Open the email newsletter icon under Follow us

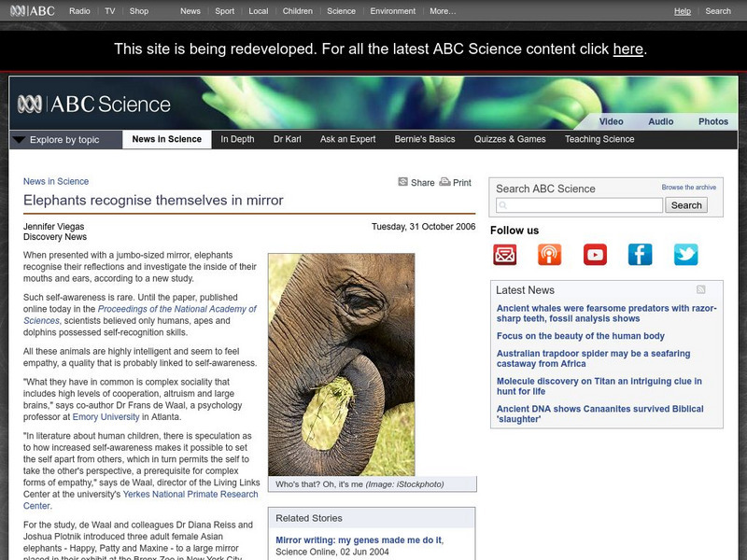tap(503, 253)
